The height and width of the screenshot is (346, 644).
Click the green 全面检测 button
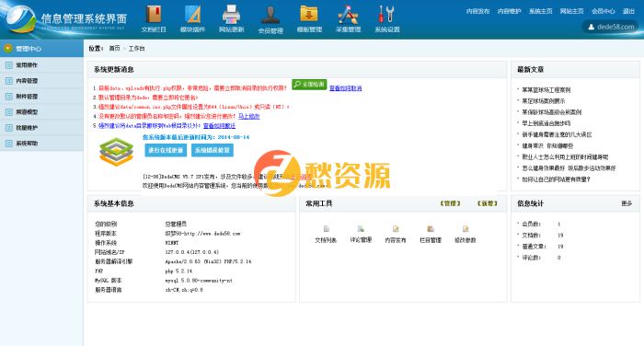309,85
